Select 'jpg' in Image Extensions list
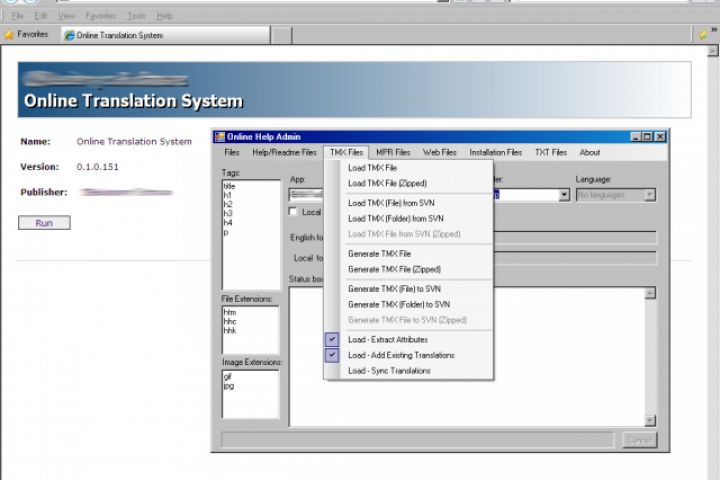This screenshot has width=720, height=480. point(228,386)
